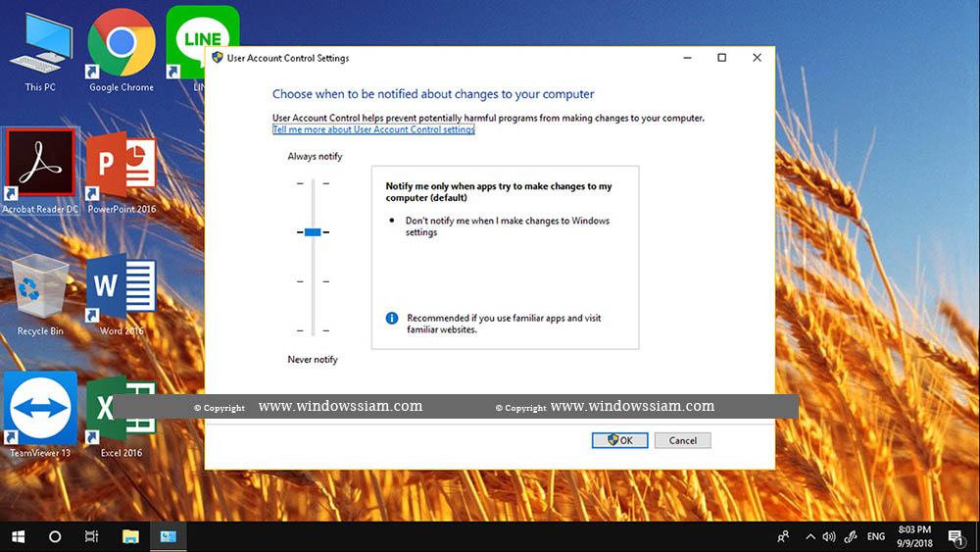Open the Action Center notifications
Viewport: 980px width, 552px height.
(x=955, y=536)
